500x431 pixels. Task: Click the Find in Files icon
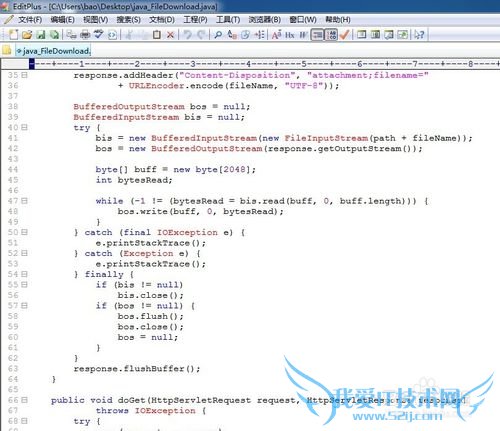tap(246, 35)
